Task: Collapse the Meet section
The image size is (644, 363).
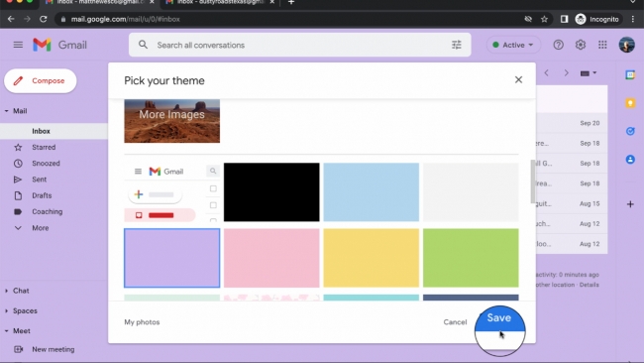Action: tap(7, 331)
